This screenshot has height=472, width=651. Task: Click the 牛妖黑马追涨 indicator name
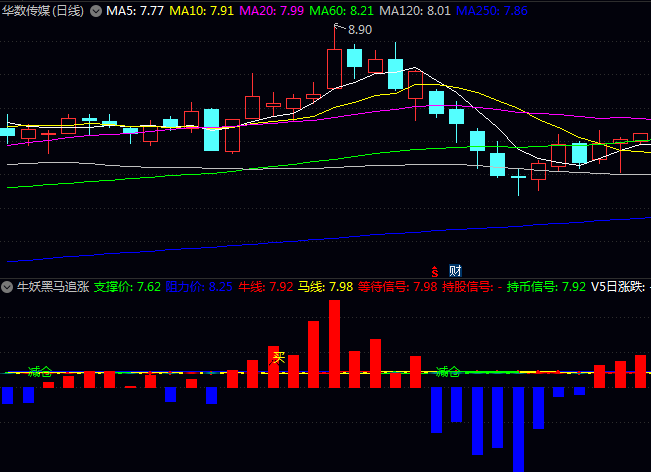53,287
